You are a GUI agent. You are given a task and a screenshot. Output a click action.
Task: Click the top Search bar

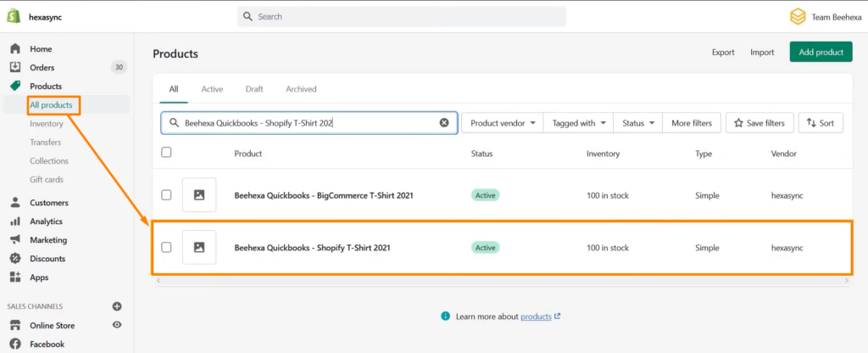[x=402, y=17]
